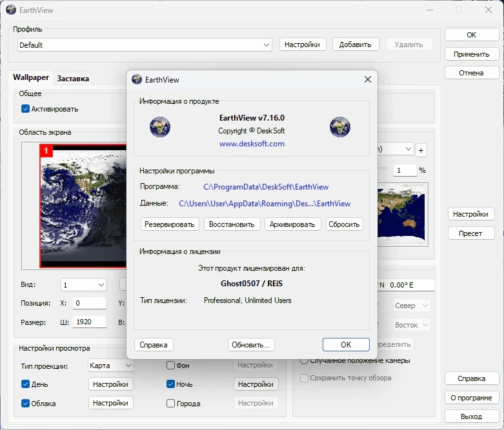Switch to the Заставка tab
Viewport: 504px width, 430px height.
click(73, 79)
